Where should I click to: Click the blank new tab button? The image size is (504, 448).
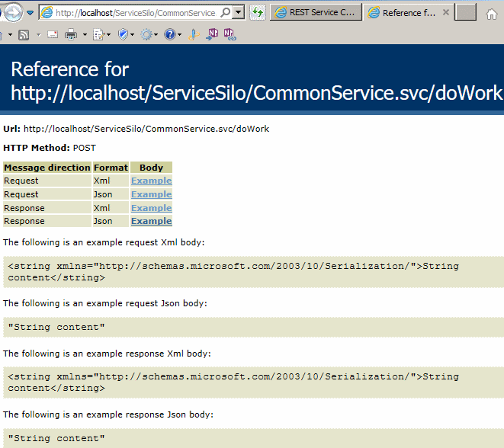pyautogui.click(x=465, y=13)
